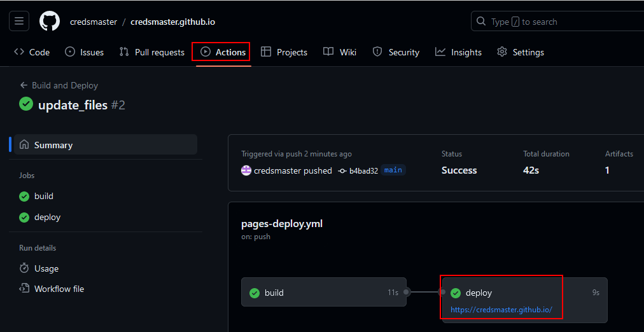Open the hamburger navigation menu

pos(19,22)
